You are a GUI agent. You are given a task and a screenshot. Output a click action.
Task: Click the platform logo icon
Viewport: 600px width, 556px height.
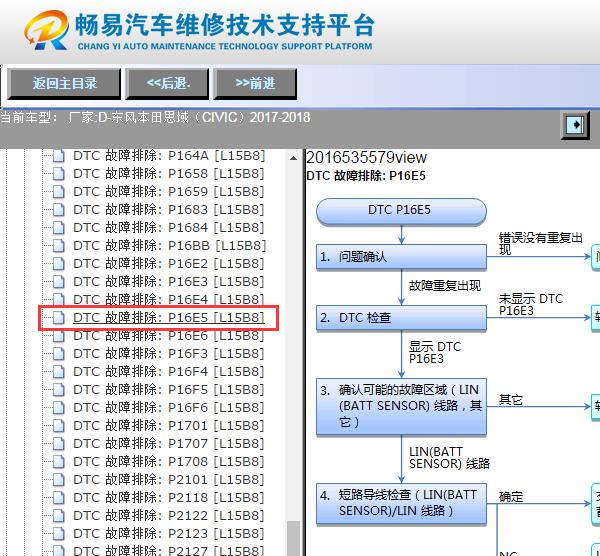(46, 31)
